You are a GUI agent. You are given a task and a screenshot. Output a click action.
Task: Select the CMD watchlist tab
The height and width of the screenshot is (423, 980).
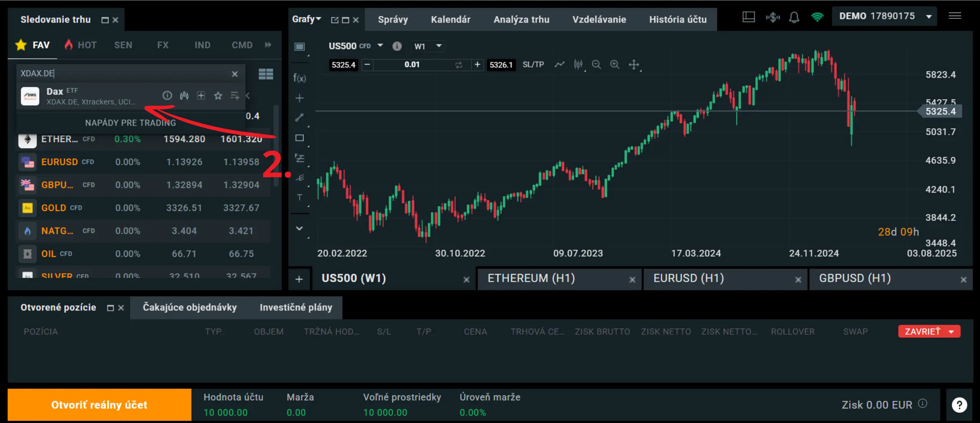tap(242, 45)
